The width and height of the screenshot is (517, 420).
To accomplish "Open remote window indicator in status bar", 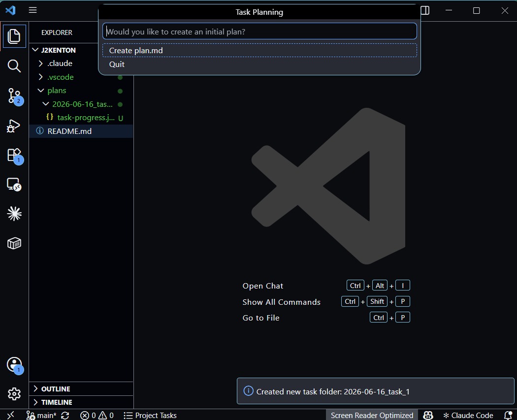I will point(10,415).
